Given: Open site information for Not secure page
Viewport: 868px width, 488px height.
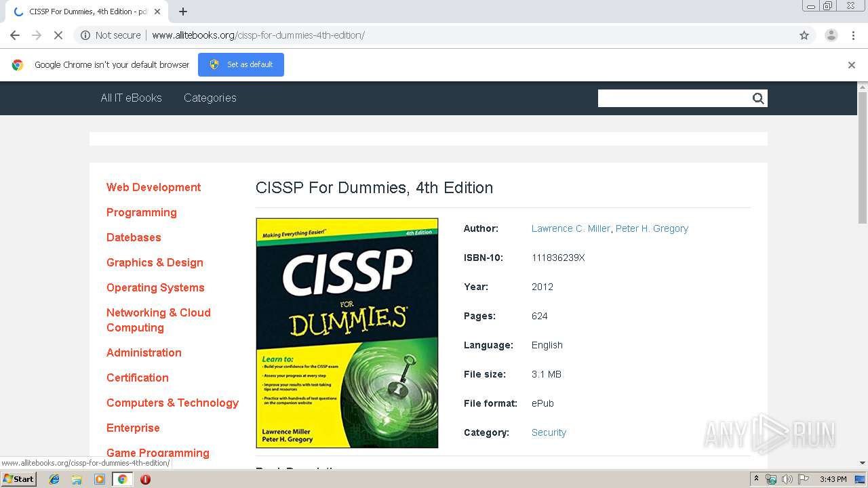Looking at the screenshot, I should 111,35.
